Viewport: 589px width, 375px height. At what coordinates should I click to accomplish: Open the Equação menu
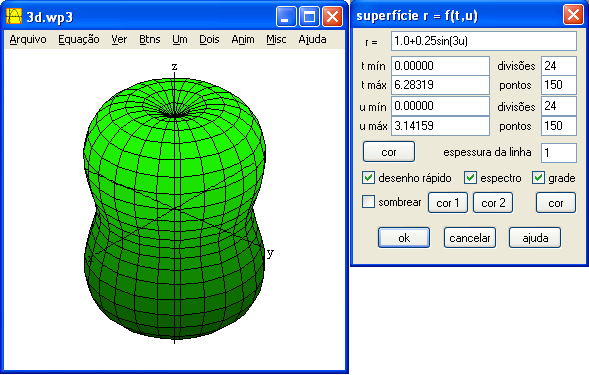79,39
